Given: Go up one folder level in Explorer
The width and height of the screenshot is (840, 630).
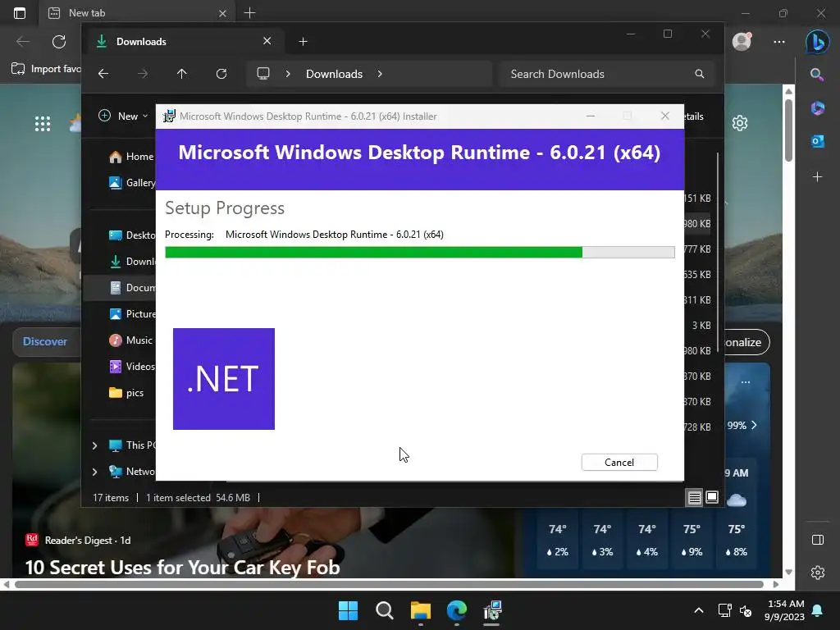Looking at the screenshot, I should [x=181, y=74].
